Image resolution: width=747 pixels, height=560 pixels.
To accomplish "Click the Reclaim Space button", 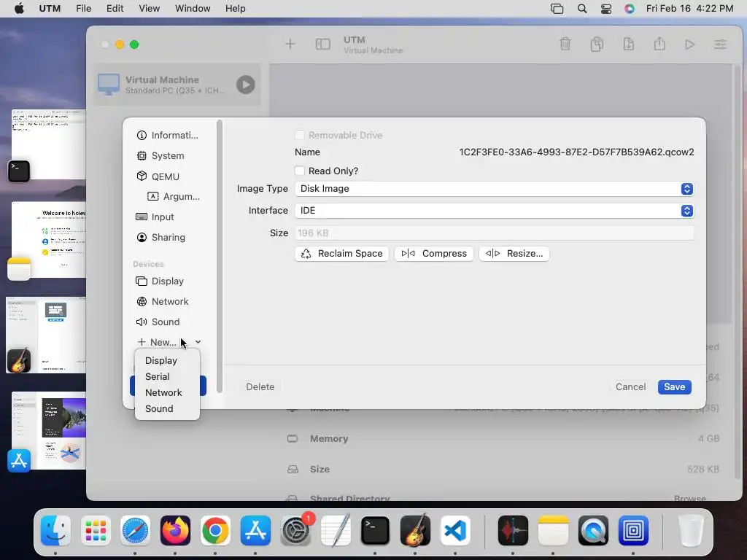I will [x=341, y=253].
